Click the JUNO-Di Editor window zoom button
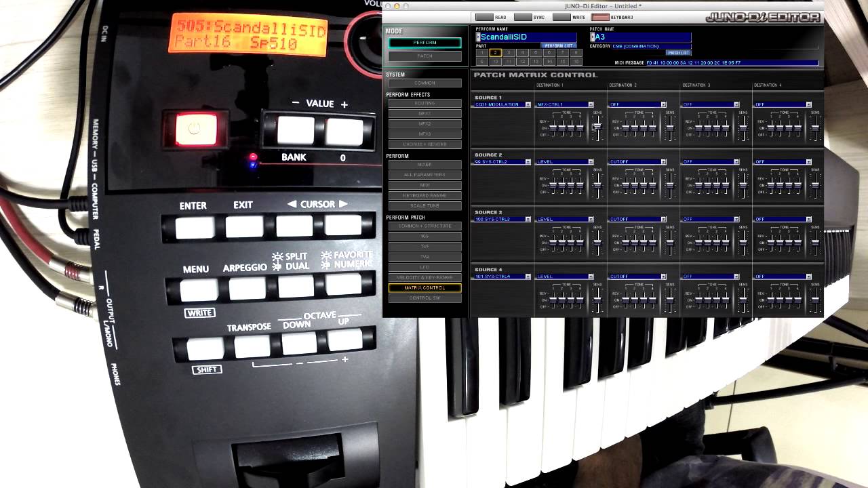The width and height of the screenshot is (868, 488). click(406, 6)
